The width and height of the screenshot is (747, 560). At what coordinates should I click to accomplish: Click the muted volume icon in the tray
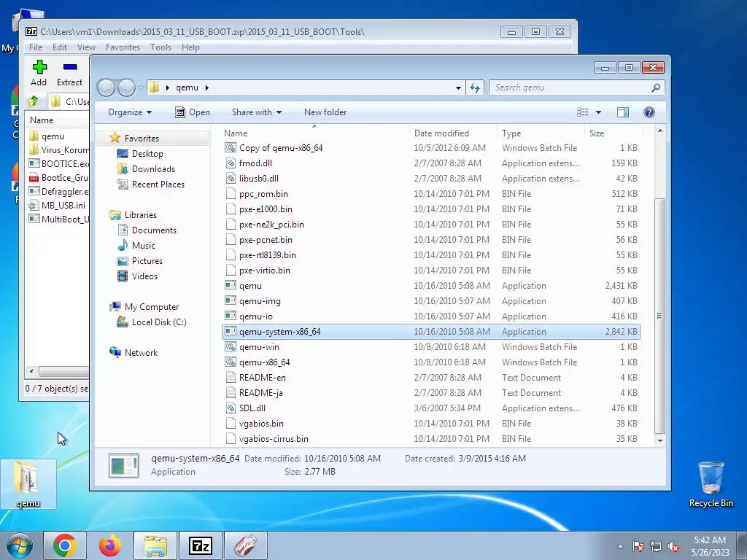click(x=673, y=547)
